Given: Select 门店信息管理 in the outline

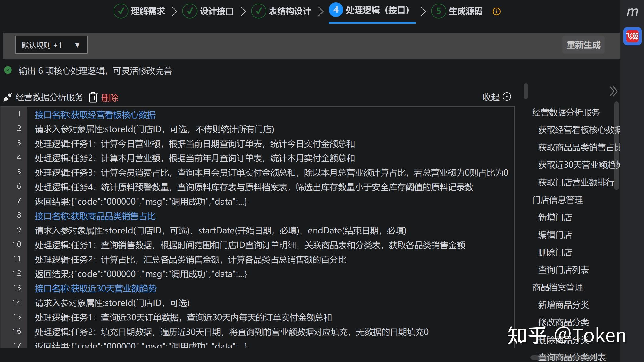Looking at the screenshot, I should tap(557, 200).
